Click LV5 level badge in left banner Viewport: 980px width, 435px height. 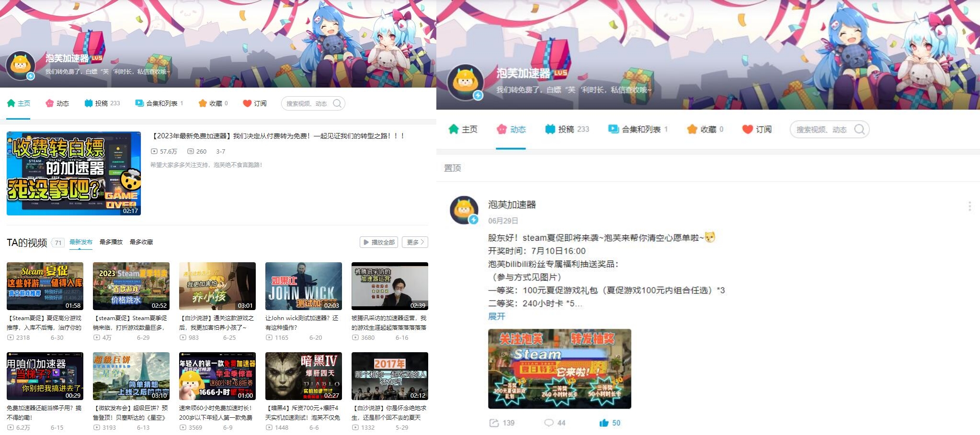97,58
